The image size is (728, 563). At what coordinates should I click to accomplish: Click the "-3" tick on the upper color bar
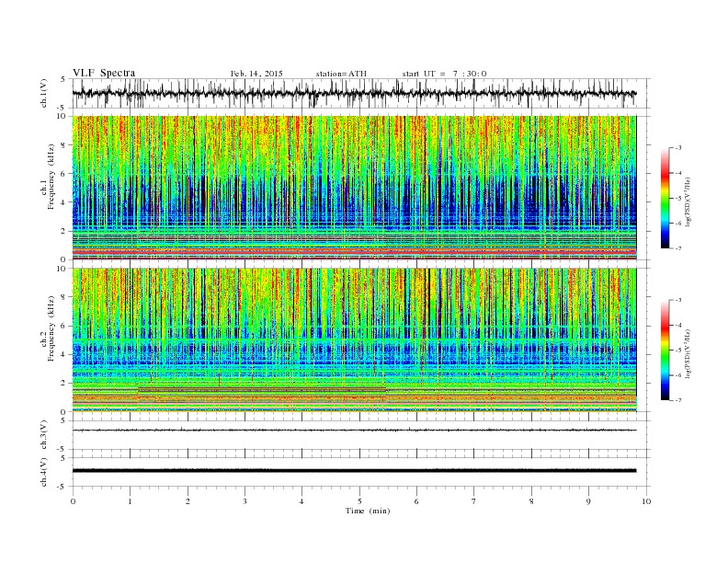pos(678,148)
